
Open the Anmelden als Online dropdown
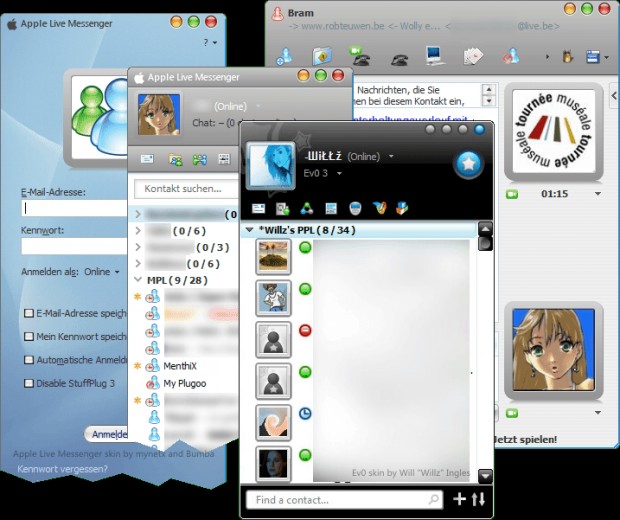pyautogui.click(x=102, y=272)
